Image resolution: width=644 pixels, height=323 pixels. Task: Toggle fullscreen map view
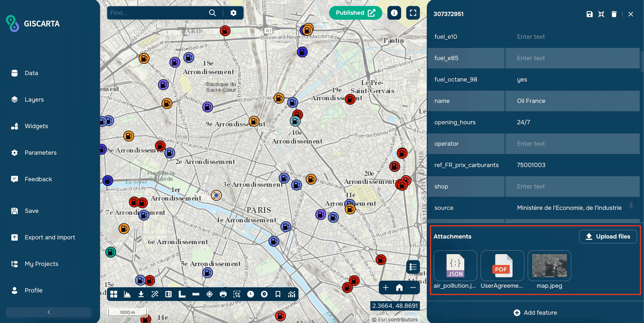tap(413, 13)
